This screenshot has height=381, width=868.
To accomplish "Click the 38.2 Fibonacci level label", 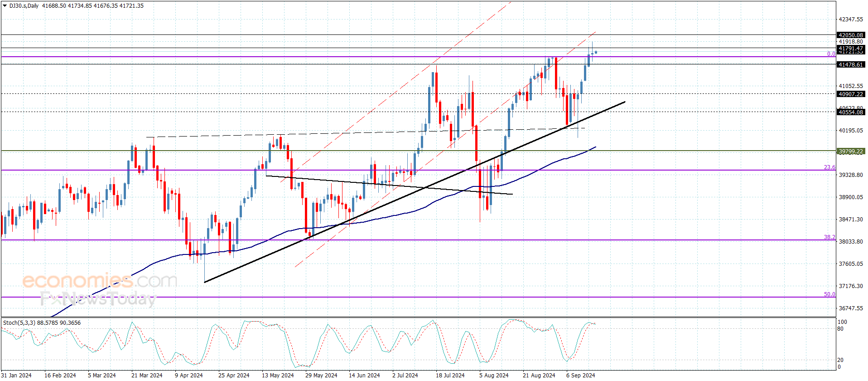I will click(x=829, y=237).
